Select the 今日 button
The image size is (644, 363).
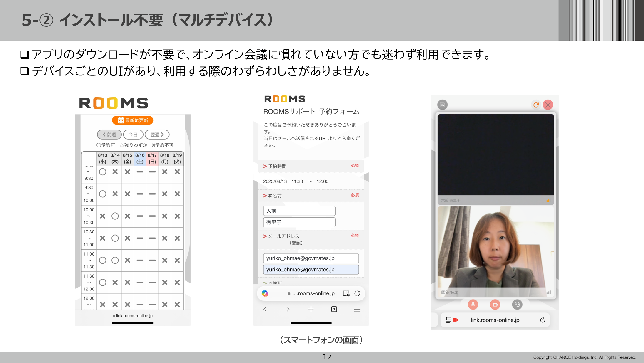(x=133, y=135)
